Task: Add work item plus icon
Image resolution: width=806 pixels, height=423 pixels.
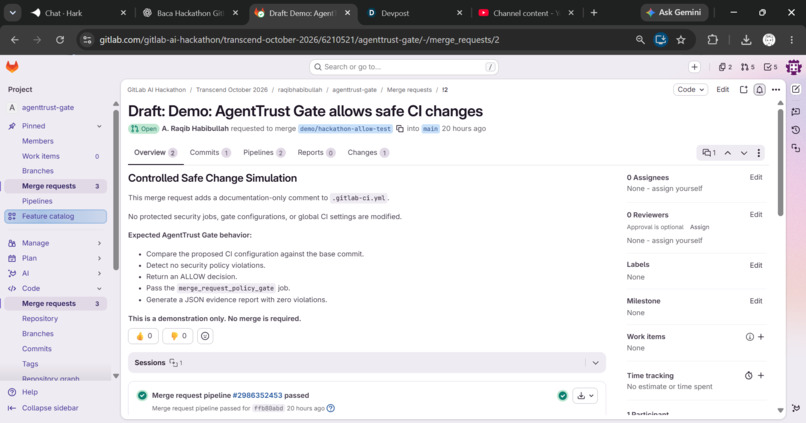Action: (x=761, y=337)
